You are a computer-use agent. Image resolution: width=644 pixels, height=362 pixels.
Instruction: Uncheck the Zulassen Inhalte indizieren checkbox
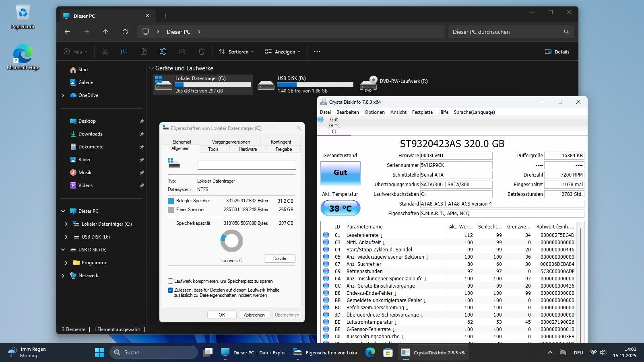170,290
